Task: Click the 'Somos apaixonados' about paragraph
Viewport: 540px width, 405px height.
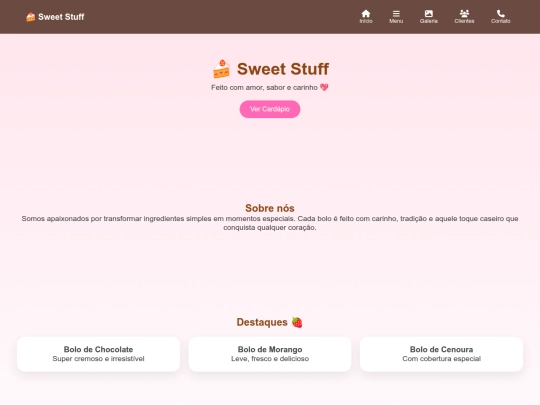Action: click(x=270, y=223)
